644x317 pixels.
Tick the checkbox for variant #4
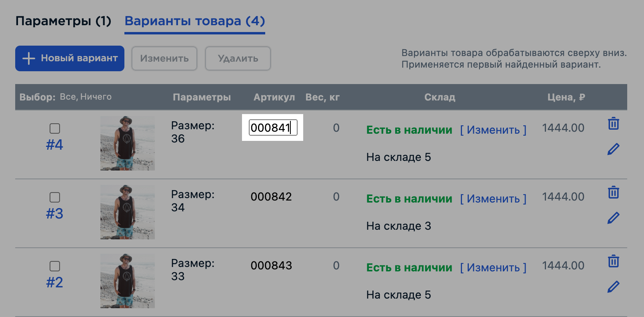click(55, 128)
